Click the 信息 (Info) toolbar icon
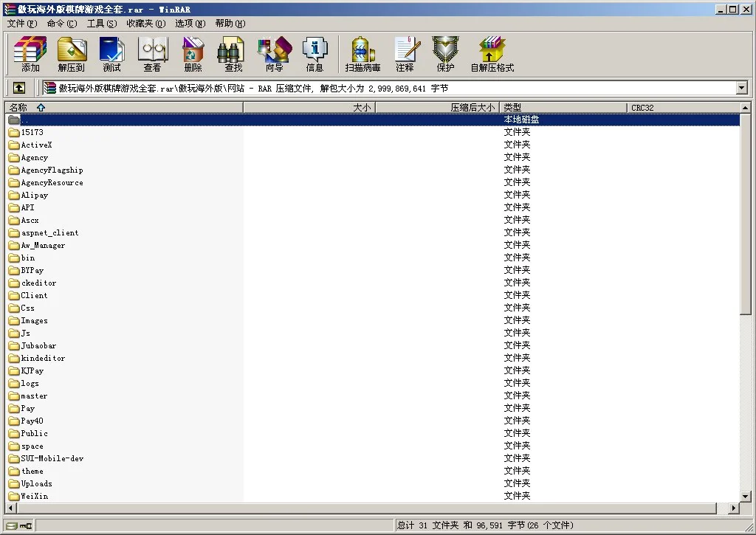756x535 pixels. (x=315, y=54)
